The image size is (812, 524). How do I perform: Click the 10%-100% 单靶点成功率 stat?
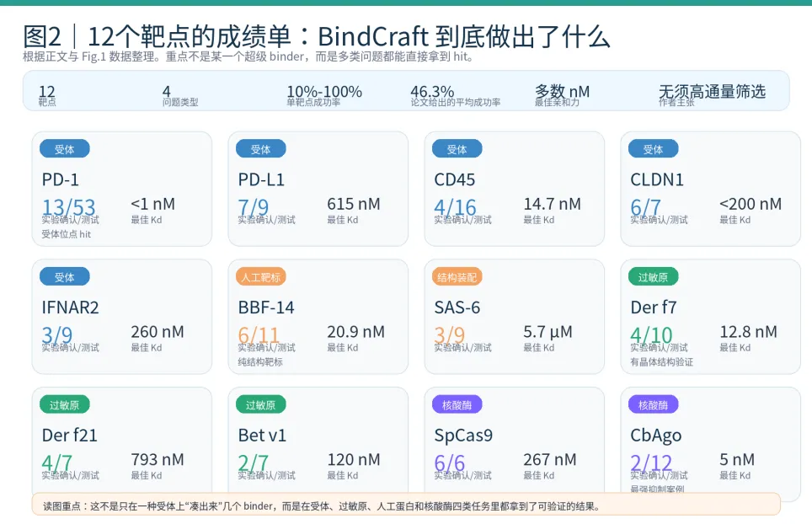[324, 95]
